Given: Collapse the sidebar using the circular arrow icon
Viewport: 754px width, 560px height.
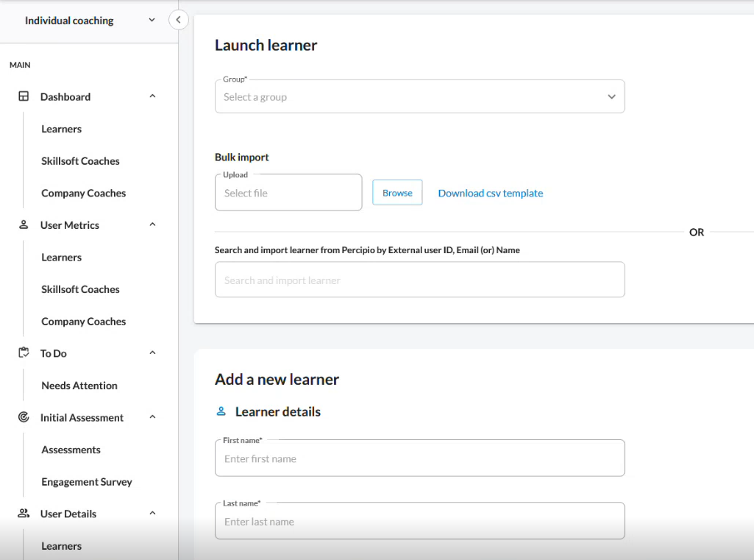Looking at the screenshot, I should pos(178,20).
